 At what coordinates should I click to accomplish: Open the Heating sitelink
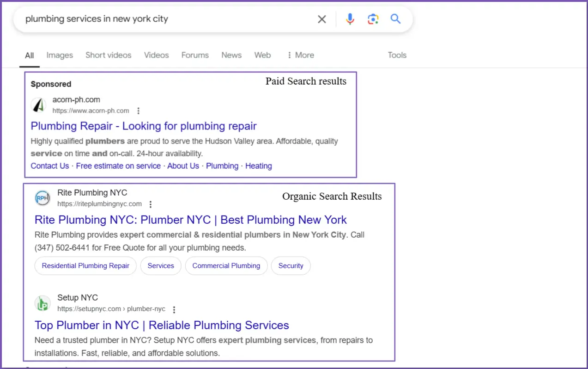click(x=258, y=166)
